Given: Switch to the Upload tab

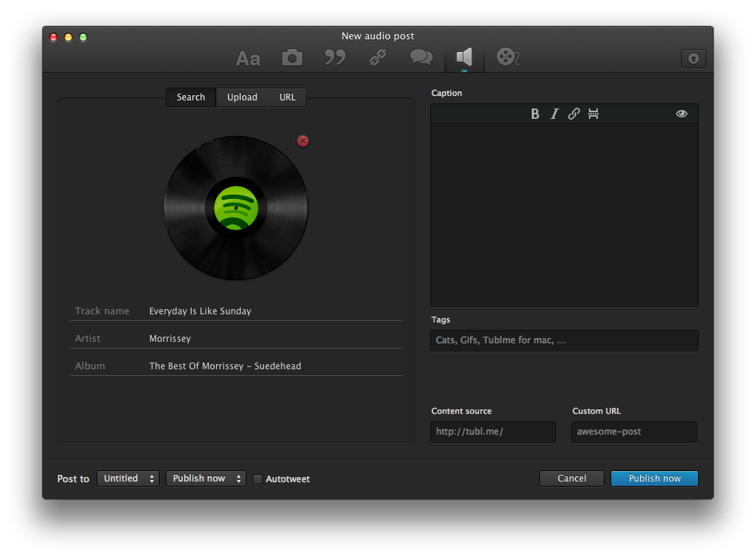Looking at the screenshot, I should tap(242, 97).
